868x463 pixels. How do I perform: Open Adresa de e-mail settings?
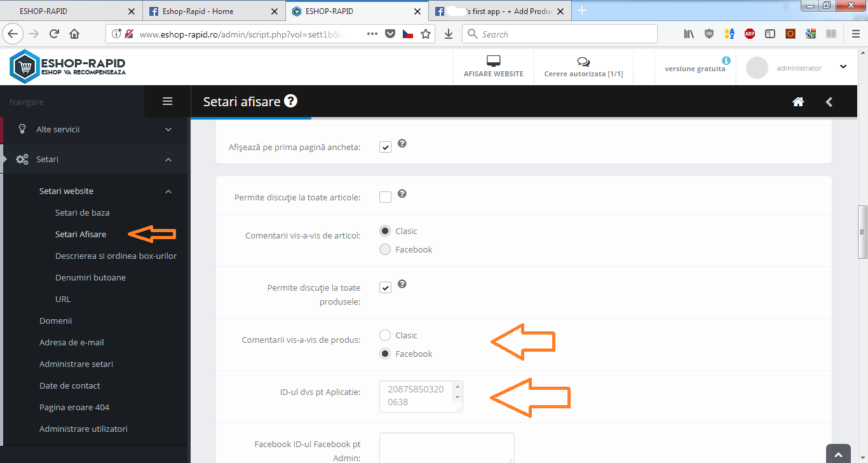[72, 342]
